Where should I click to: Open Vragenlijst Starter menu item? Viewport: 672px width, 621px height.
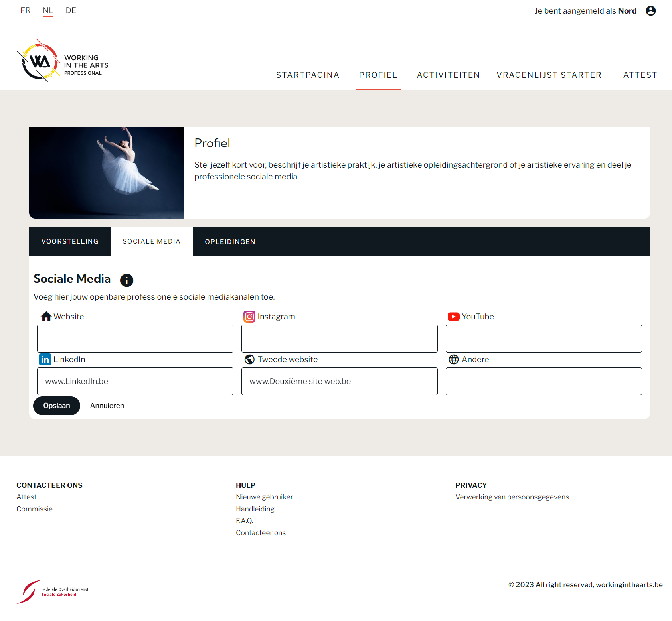[549, 75]
